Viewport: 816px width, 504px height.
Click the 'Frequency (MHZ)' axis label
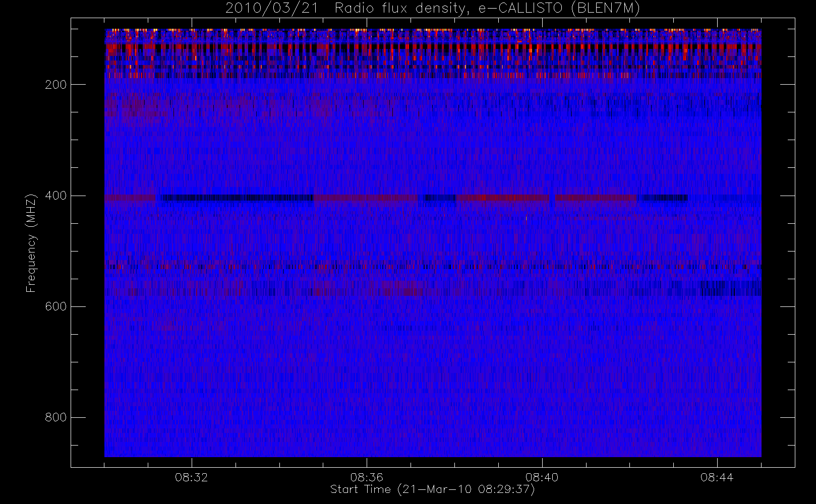31,243
